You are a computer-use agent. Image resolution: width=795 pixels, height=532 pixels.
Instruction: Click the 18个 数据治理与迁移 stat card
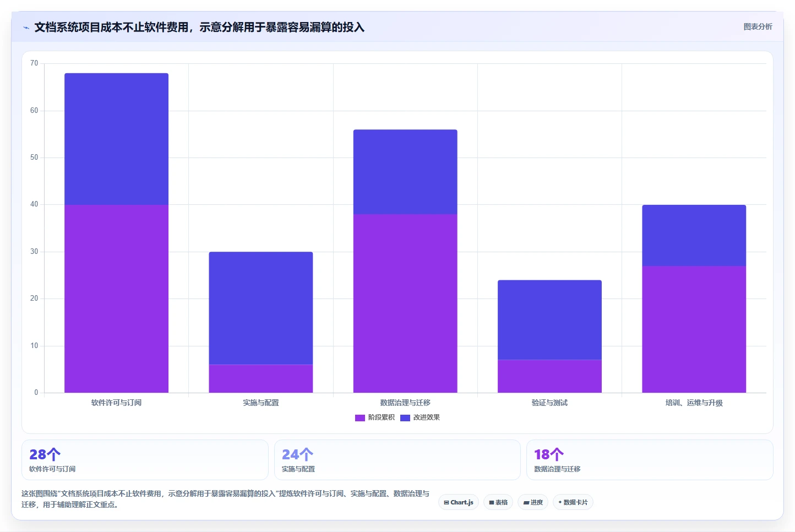pyautogui.click(x=650, y=460)
